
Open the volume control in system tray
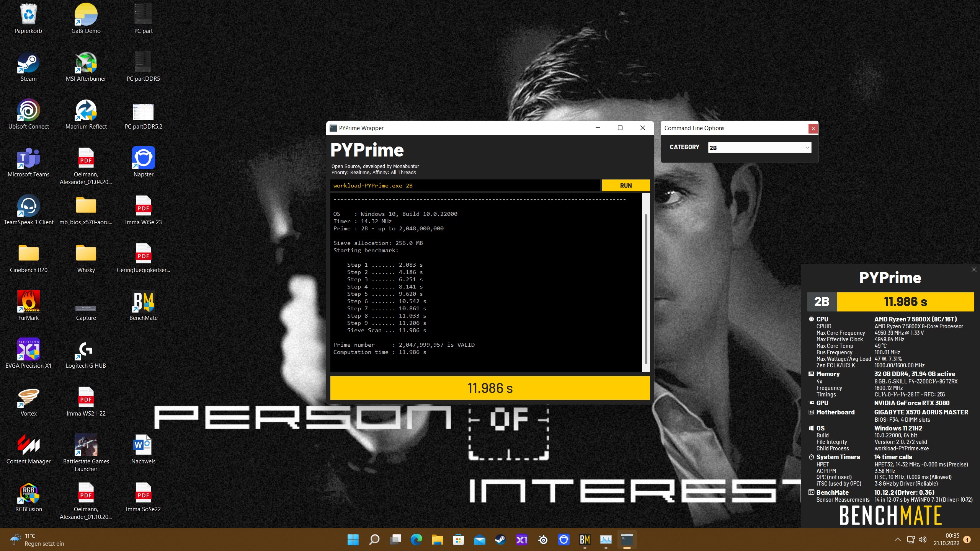(923, 540)
